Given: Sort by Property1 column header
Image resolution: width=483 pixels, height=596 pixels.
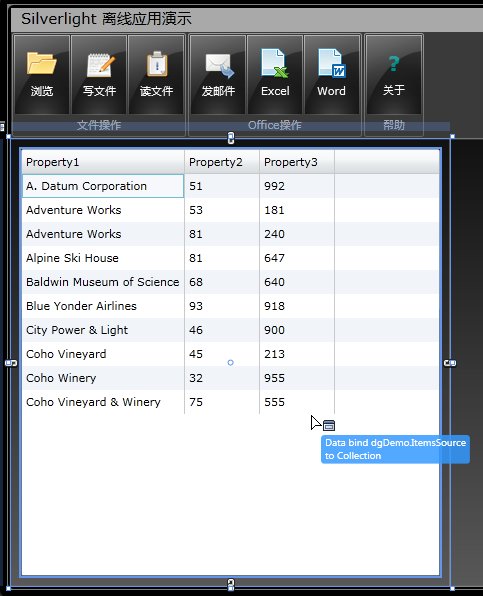Looking at the screenshot, I should click(103, 162).
